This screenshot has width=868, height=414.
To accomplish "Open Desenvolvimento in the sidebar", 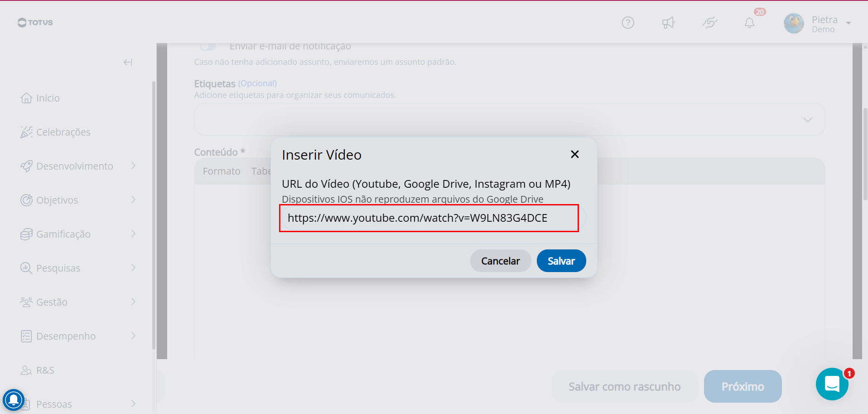I will [x=75, y=166].
